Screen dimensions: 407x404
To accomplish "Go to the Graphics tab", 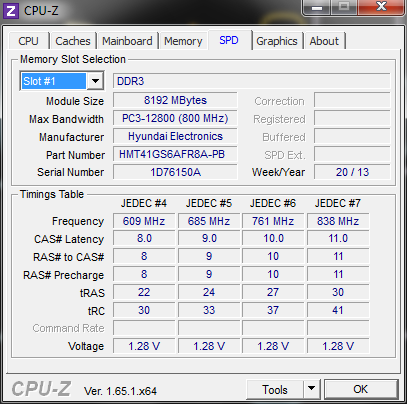I will click(277, 41).
